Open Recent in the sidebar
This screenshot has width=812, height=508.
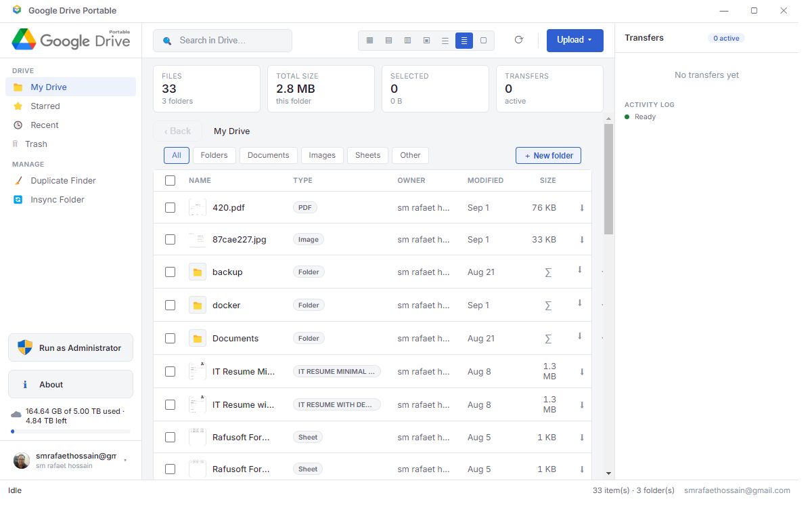(70, 125)
